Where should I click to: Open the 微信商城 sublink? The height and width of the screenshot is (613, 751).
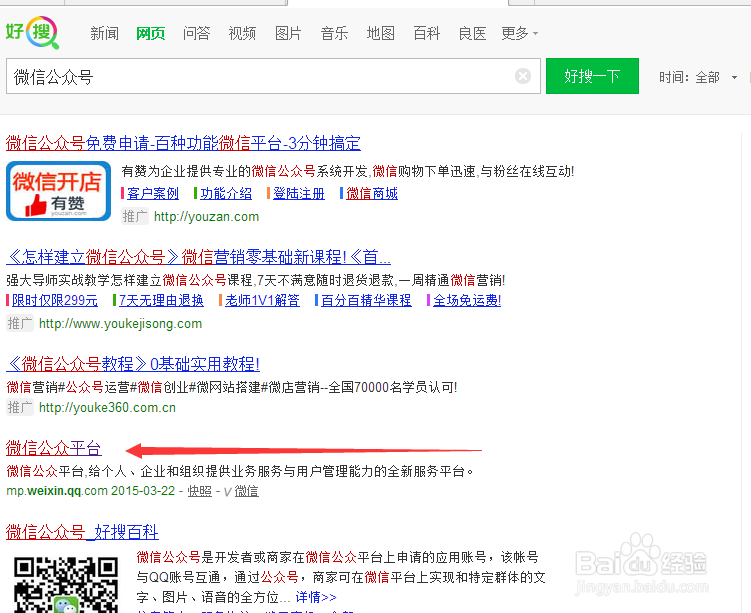372,193
